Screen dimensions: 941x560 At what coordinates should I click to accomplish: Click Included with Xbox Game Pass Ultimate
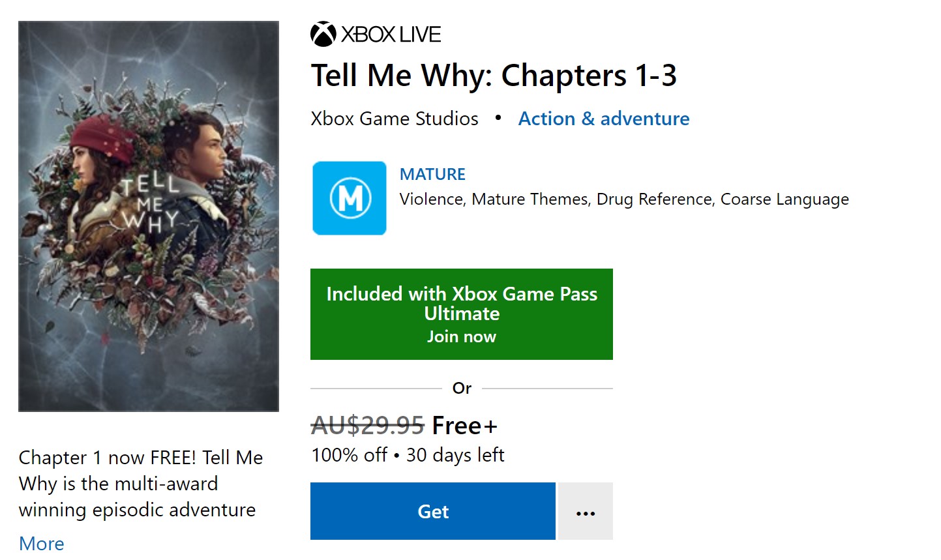(x=461, y=303)
